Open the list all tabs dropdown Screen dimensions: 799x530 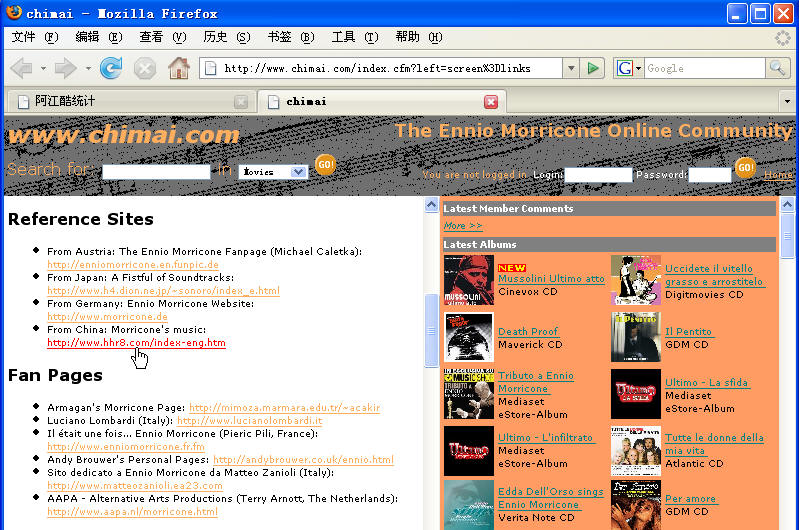(787, 101)
